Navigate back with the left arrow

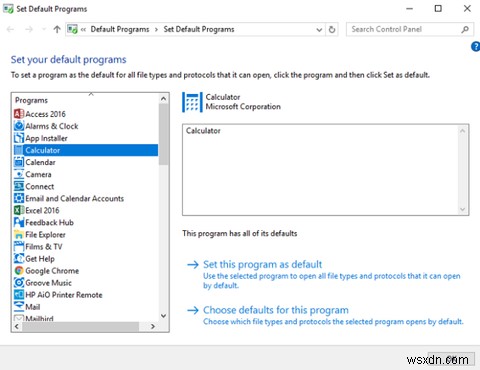10,29
